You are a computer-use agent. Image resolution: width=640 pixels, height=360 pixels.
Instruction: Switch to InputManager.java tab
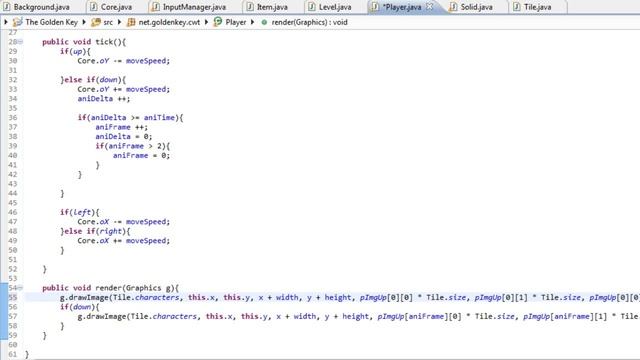194,7
